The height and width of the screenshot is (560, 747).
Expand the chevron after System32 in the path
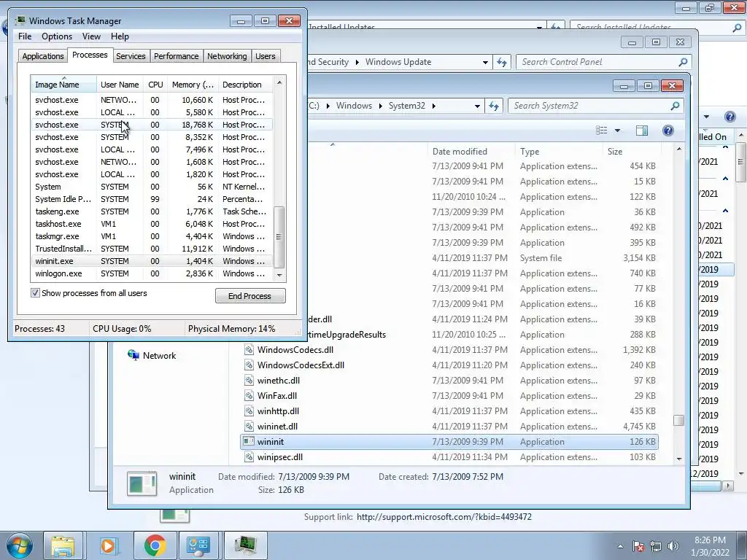coord(433,106)
